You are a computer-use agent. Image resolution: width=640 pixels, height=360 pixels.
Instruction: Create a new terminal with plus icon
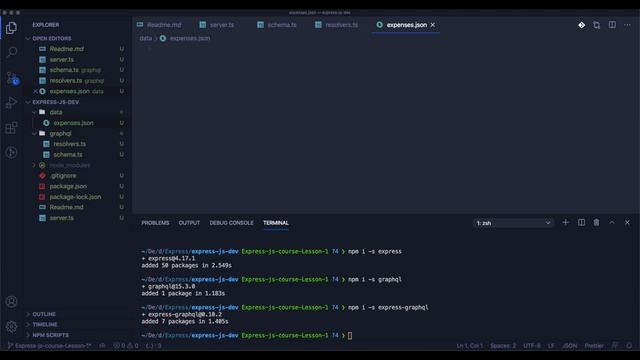(x=565, y=222)
